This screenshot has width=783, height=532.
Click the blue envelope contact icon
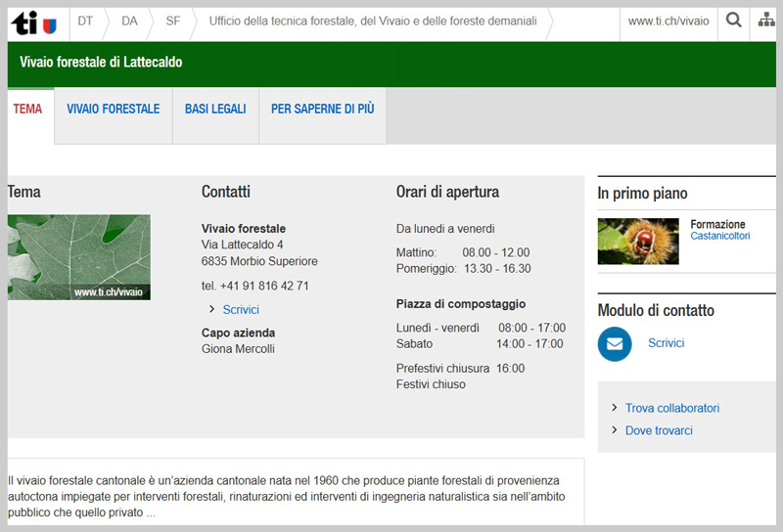click(x=615, y=343)
